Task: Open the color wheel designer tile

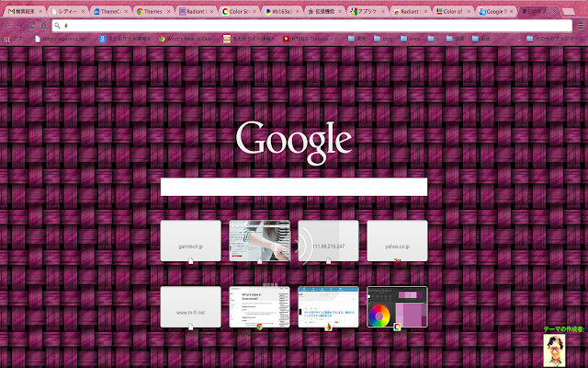Action: point(397,306)
